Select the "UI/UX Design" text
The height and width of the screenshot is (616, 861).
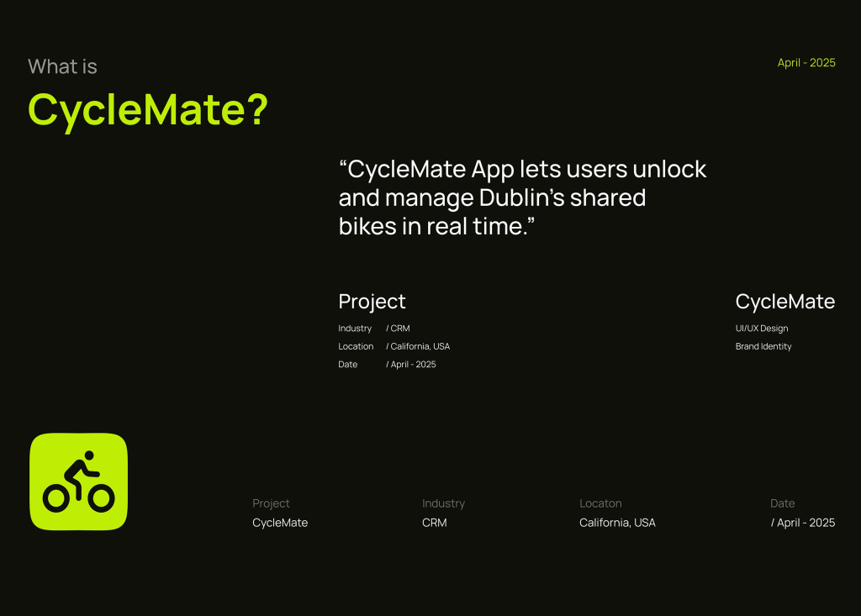761,329
